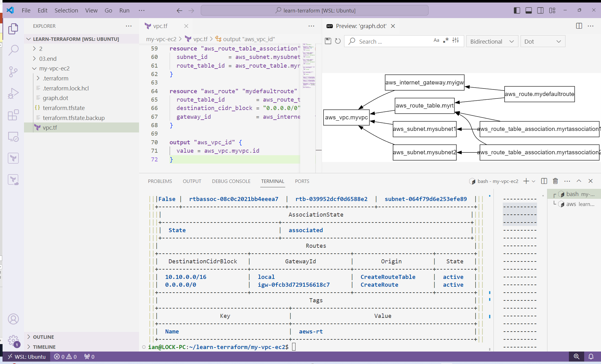Screen dimensions: 601x364
Task: Toggle regex option in graph search
Action: tap(446, 41)
